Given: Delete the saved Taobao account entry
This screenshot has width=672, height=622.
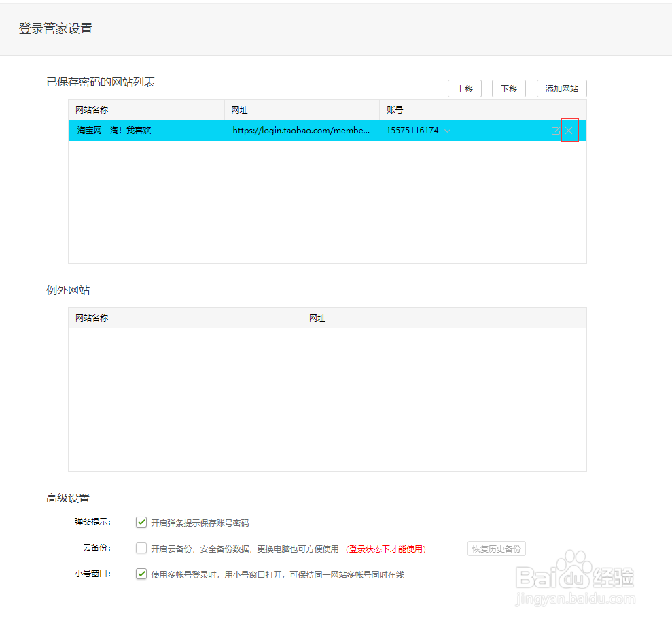Looking at the screenshot, I should tap(569, 131).
